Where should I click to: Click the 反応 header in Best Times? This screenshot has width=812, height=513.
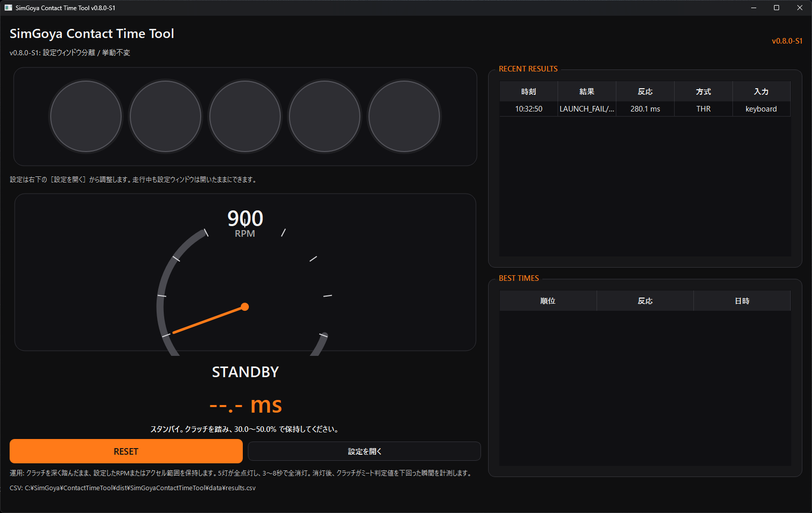[x=645, y=301]
